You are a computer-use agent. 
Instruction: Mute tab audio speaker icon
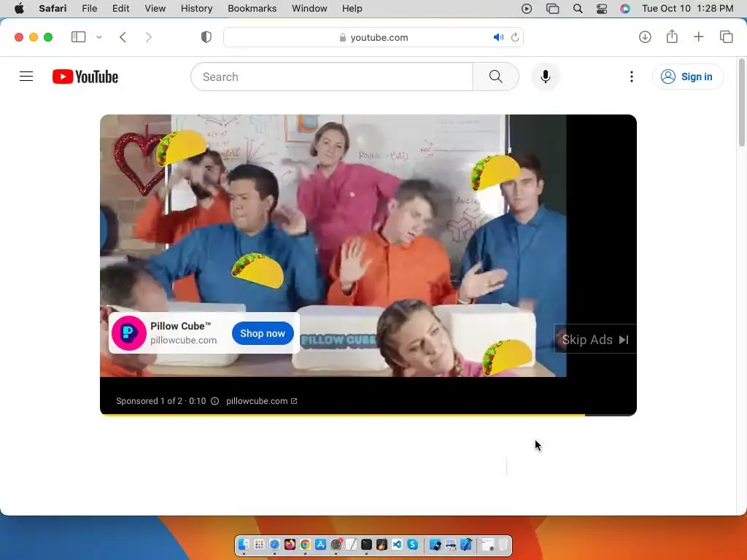(x=498, y=37)
